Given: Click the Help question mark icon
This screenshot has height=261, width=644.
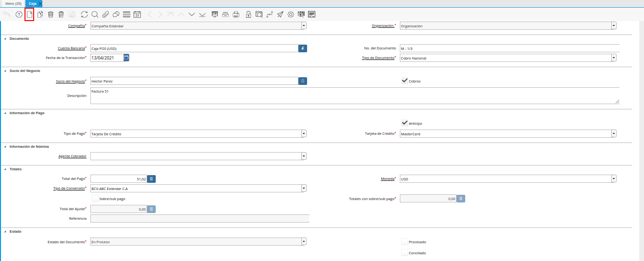Looking at the screenshot, I should tap(19, 14).
